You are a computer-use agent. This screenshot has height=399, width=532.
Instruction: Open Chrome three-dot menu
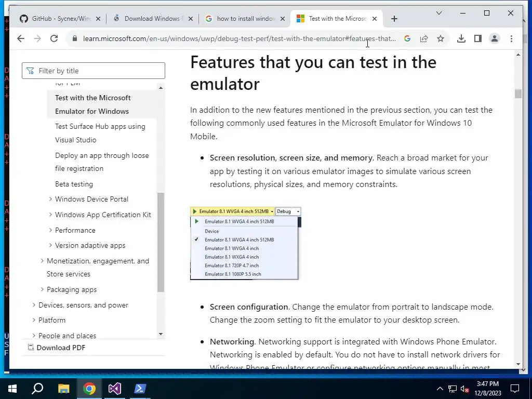pyautogui.click(x=511, y=38)
